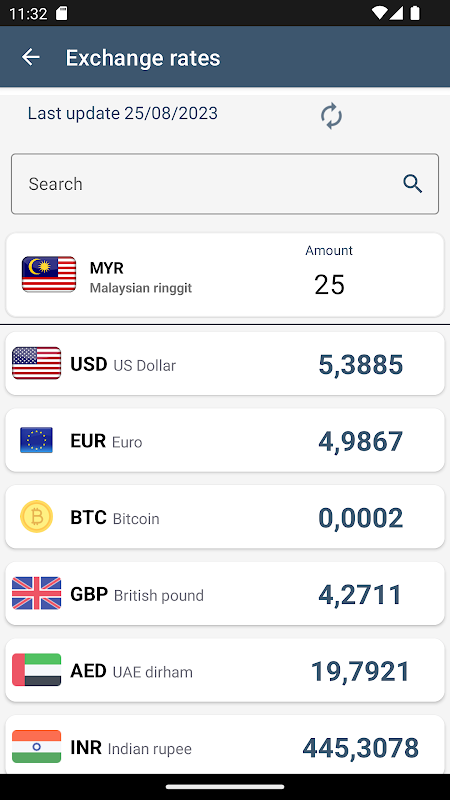Screen dimensions: 450x800
Task: Refresh the exchange rates
Action: pyautogui.click(x=331, y=116)
